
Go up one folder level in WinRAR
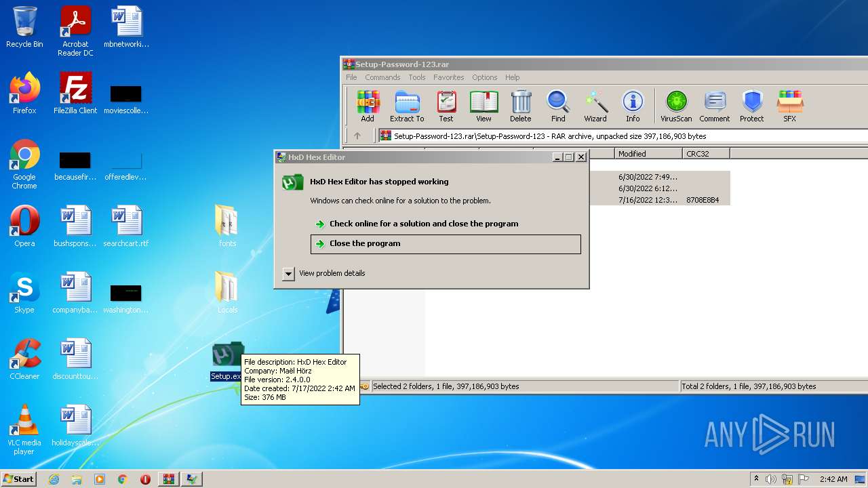(x=357, y=136)
